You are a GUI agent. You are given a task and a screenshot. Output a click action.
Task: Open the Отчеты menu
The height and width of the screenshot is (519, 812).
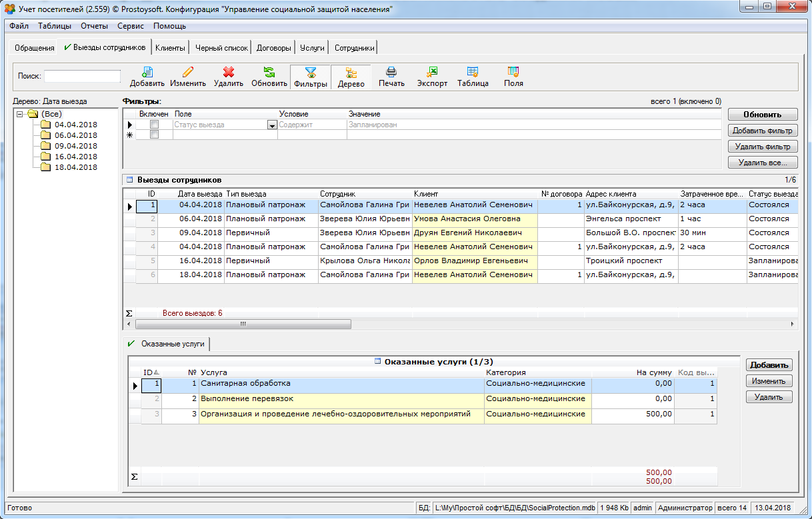tap(94, 26)
